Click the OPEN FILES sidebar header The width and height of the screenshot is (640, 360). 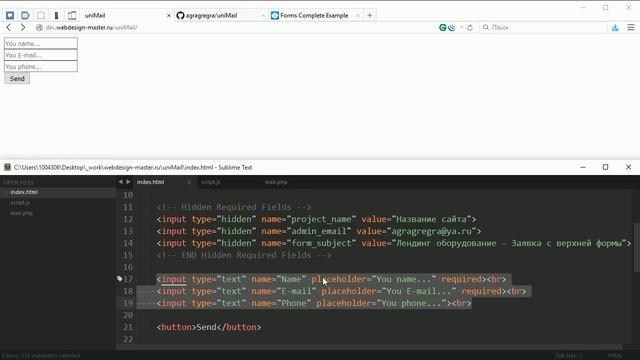pos(18,182)
